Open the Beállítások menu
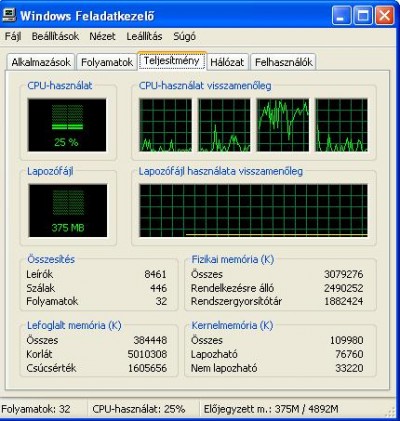 point(55,36)
